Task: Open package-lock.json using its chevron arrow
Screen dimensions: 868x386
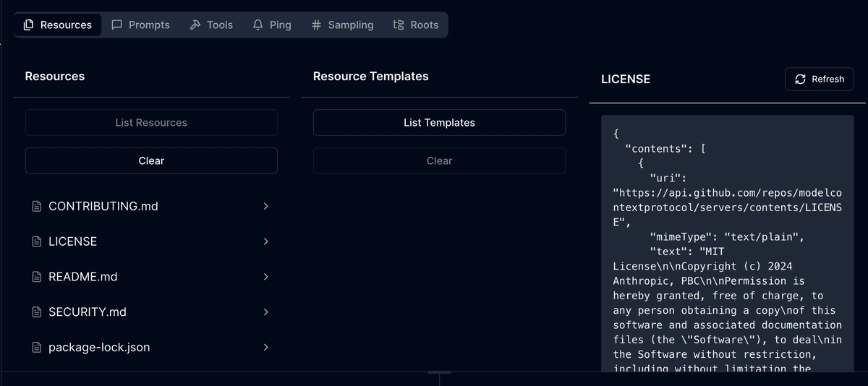Action: 265,348
